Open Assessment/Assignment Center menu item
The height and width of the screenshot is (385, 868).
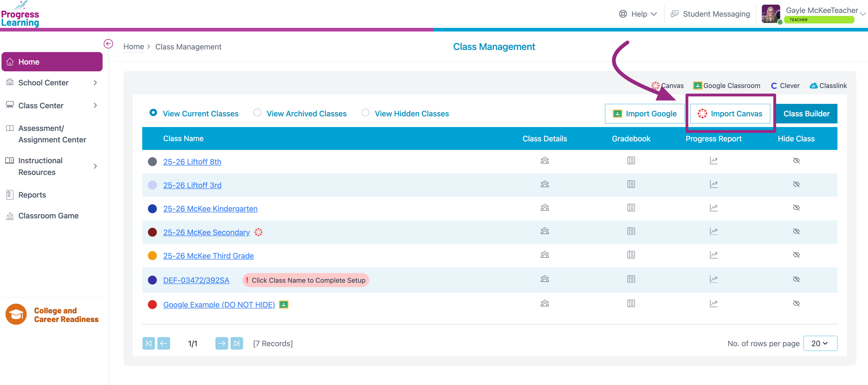52,134
